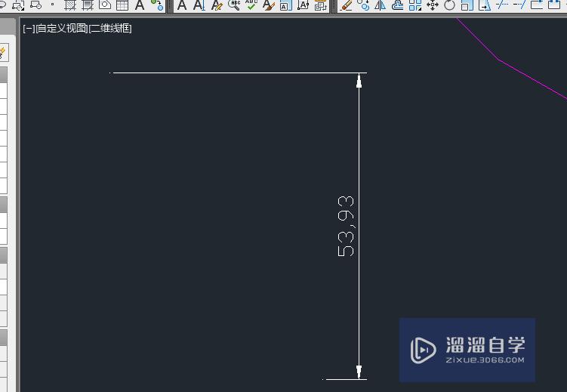567x392 pixels.
Task: Select the Extend tool
Action: point(519,5)
